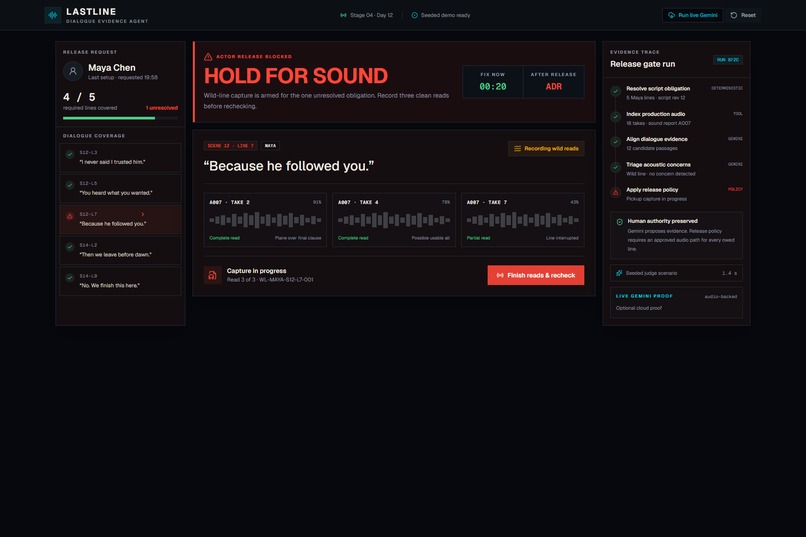Open the A007 Take 4 waveform card
The width and height of the screenshot is (806, 537).
394,220
